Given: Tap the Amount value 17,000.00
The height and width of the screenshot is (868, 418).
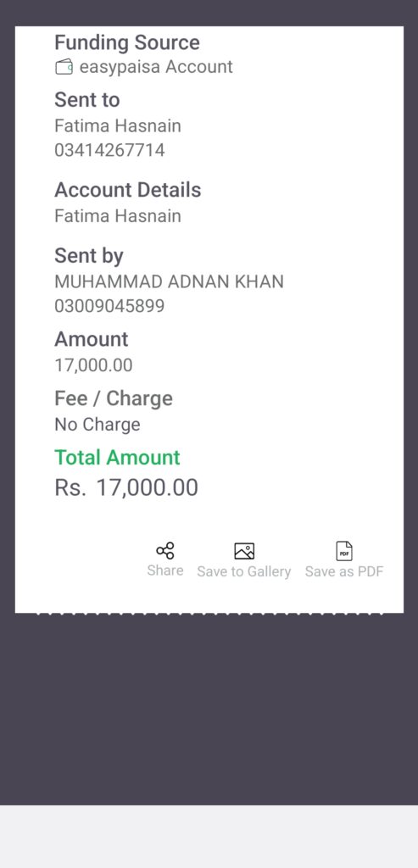Looking at the screenshot, I should (x=93, y=365).
